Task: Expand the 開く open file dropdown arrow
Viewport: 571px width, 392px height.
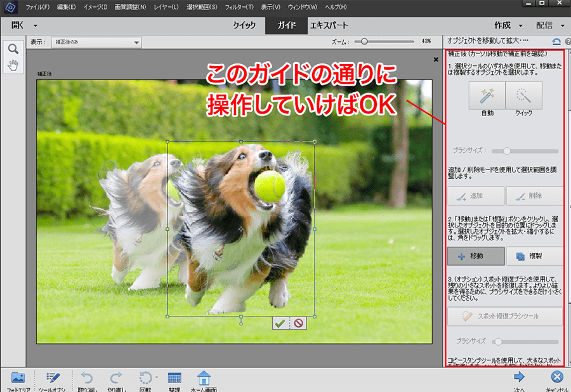Action: (x=36, y=25)
